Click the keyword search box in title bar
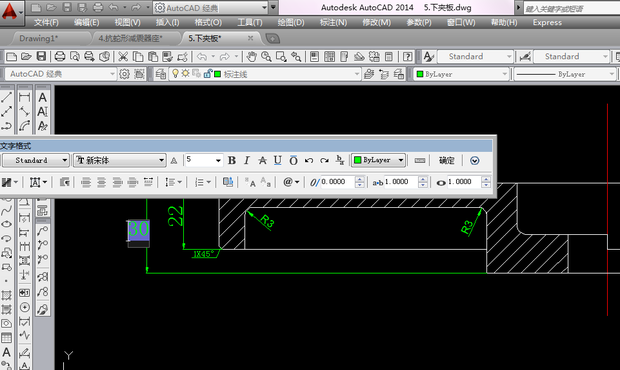The height and width of the screenshot is (370, 620). [571, 8]
